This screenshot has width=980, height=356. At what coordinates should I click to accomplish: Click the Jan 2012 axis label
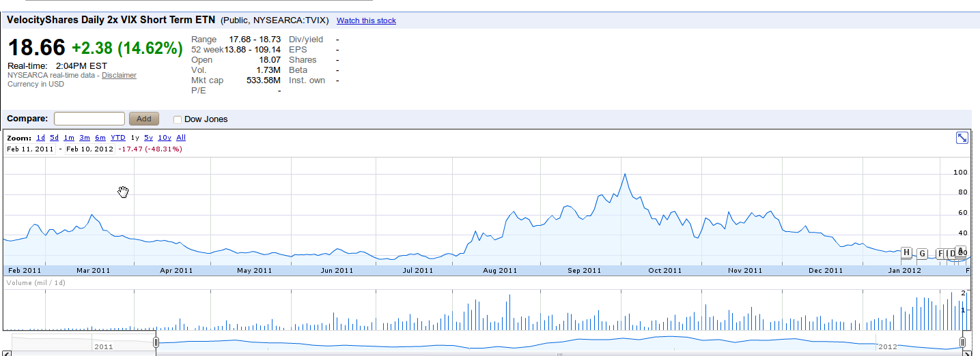tap(905, 271)
